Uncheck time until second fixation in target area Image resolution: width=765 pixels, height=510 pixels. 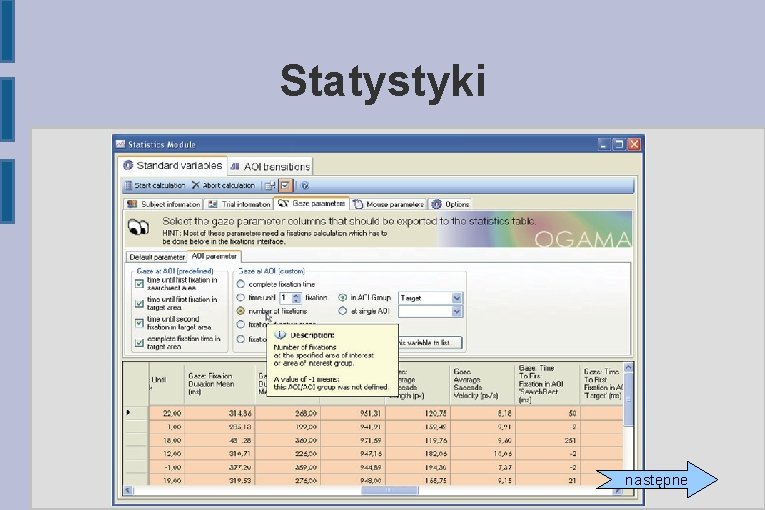click(139, 323)
